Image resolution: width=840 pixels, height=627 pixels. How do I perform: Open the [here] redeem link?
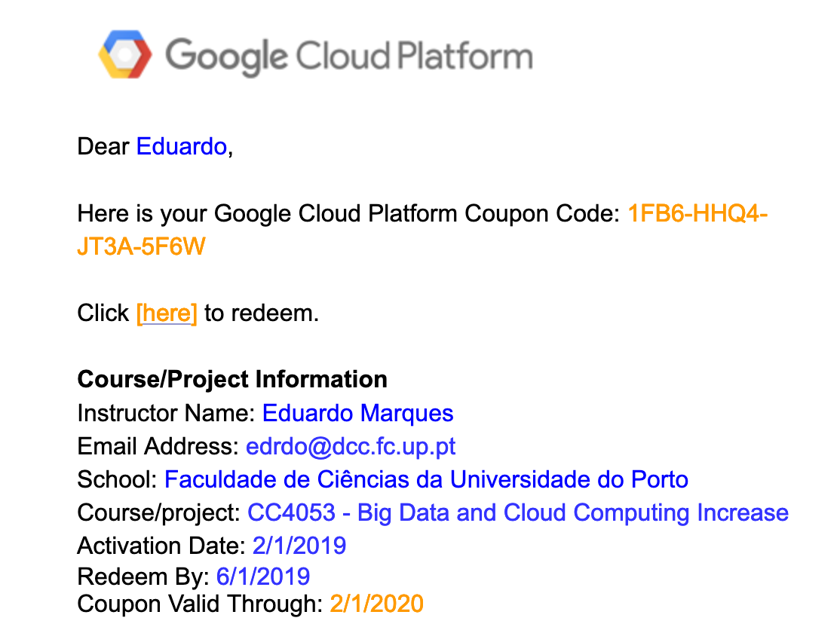[x=167, y=313]
